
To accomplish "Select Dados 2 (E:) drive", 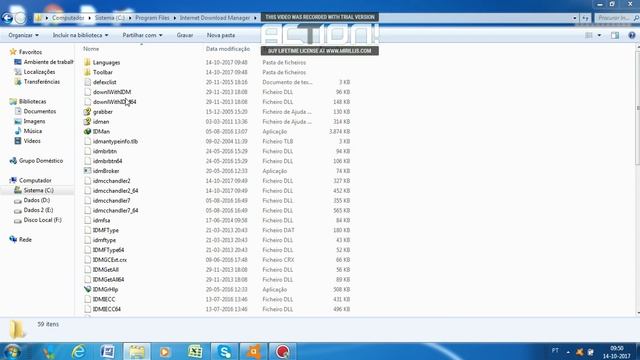I will point(38,210).
